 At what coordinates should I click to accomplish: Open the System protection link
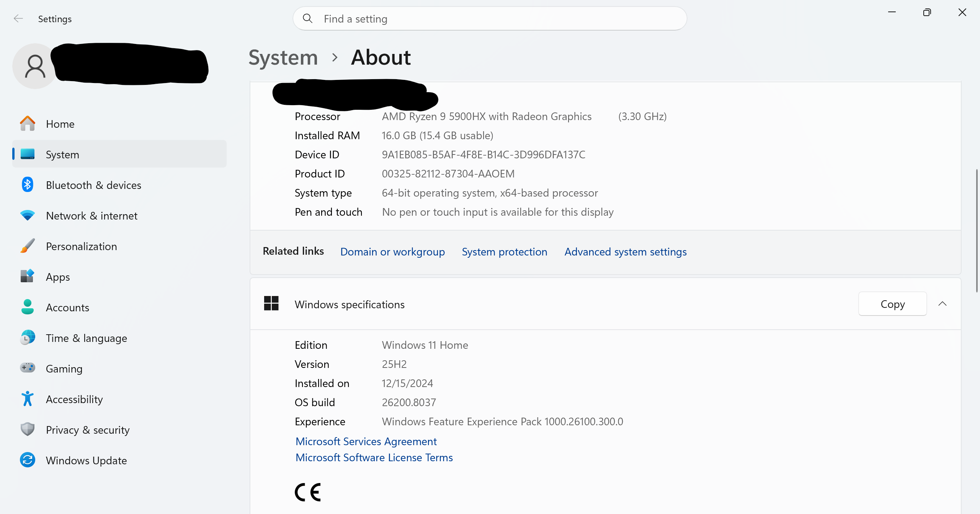point(504,252)
